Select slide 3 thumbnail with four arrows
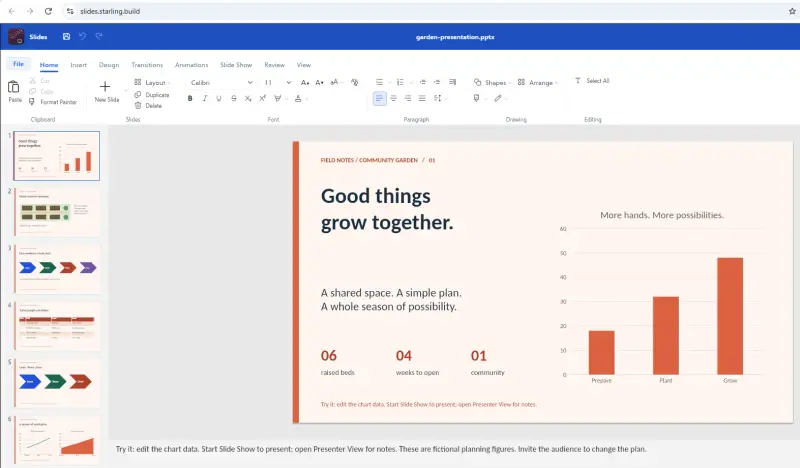 57,268
